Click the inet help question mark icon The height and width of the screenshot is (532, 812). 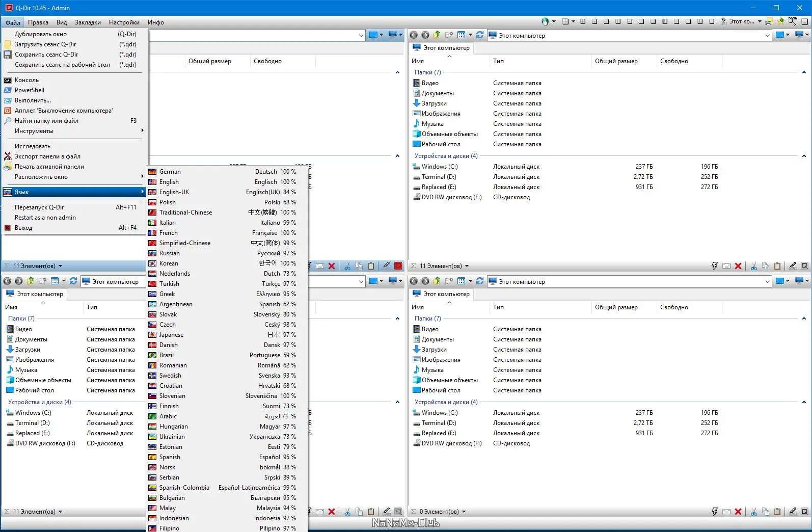[723, 21]
